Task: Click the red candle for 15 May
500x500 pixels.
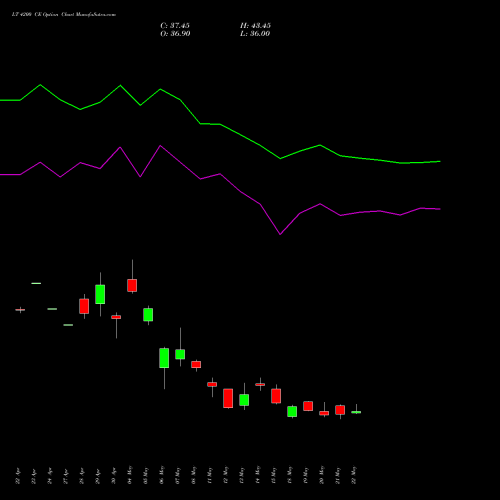Action: pyautogui.click(x=276, y=396)
